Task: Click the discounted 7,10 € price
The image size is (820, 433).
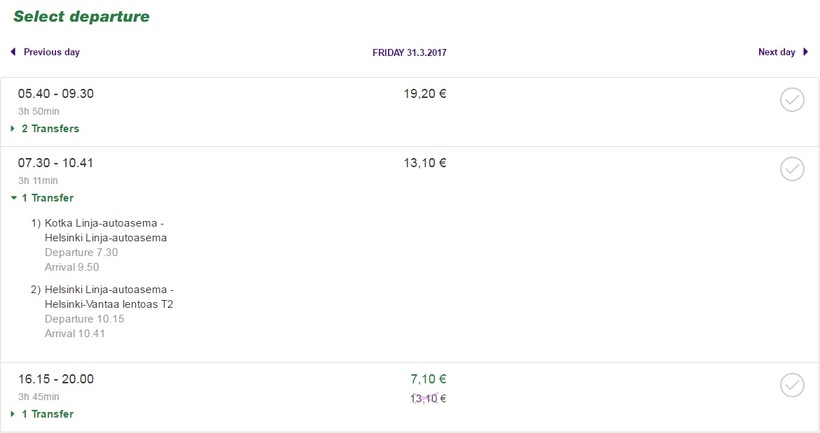Action: [x=428, y=379]
